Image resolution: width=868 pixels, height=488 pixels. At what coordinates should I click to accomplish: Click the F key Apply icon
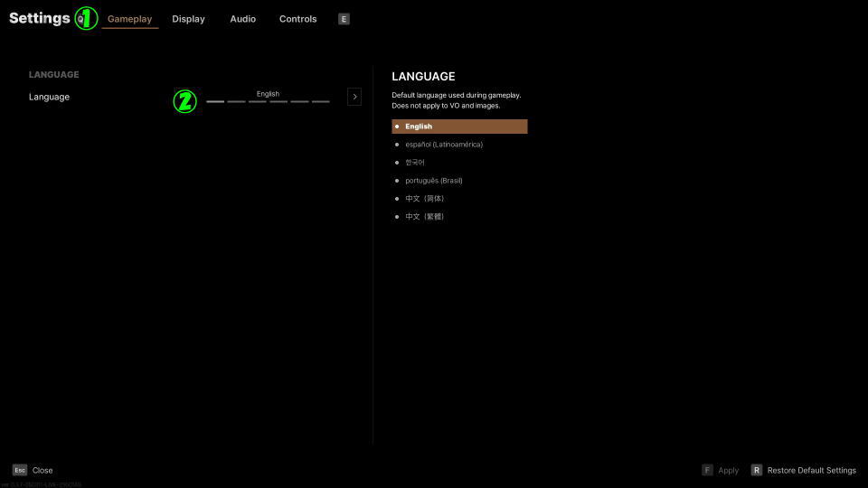tap(708, 470)
